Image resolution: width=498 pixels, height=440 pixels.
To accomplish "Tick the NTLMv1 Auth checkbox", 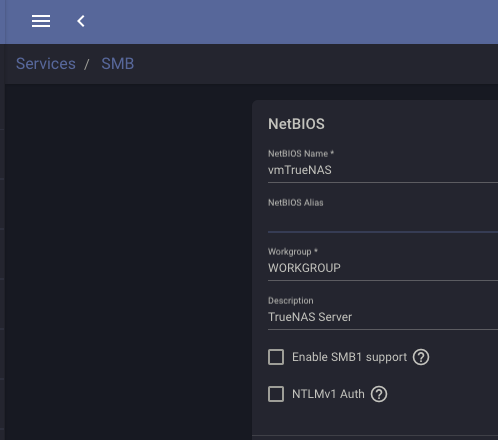I will 276,394.
